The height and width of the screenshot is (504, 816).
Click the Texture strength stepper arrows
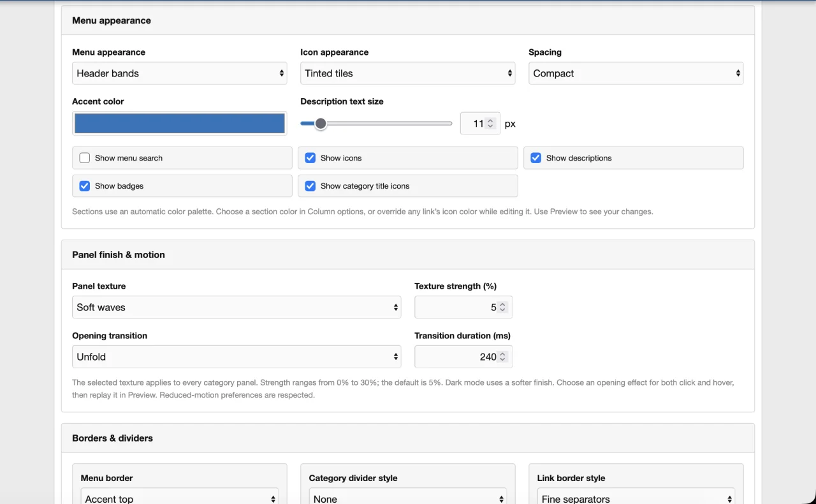coord(502,307)
